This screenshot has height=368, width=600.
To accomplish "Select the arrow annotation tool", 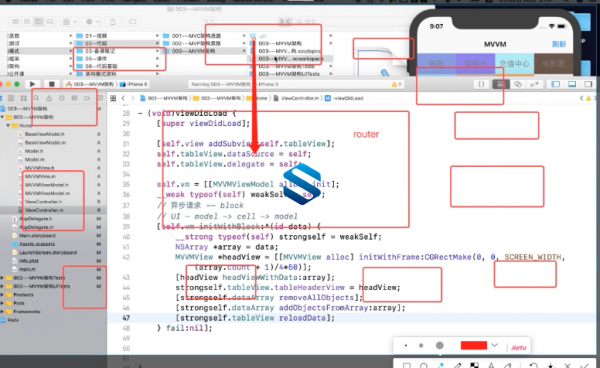I will (440, 365).
